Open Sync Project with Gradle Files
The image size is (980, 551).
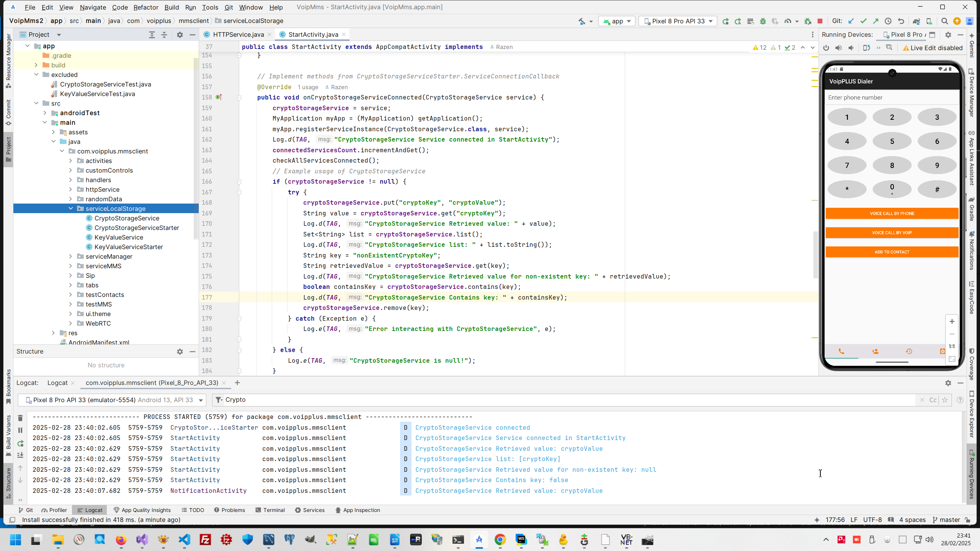click(916, 21)
